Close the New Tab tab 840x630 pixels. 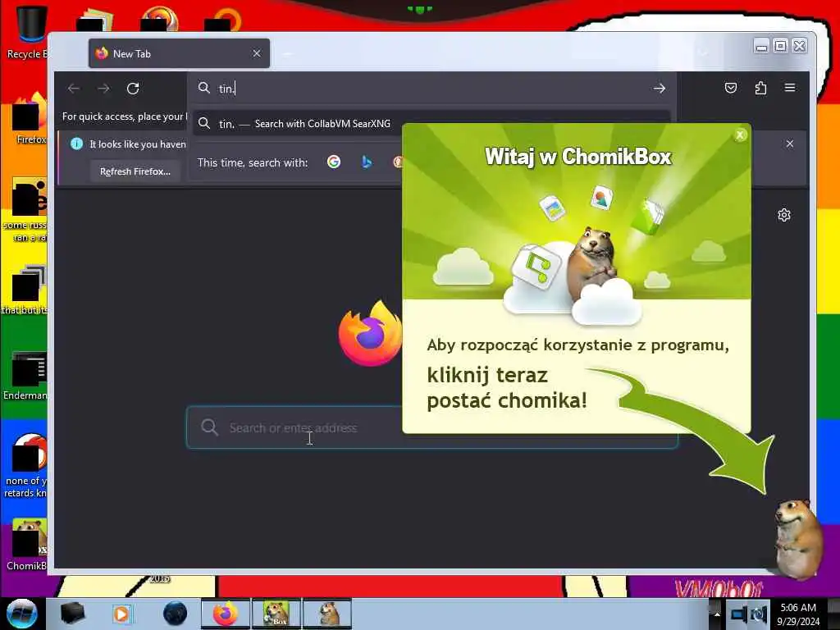click(x=257, y=53)
